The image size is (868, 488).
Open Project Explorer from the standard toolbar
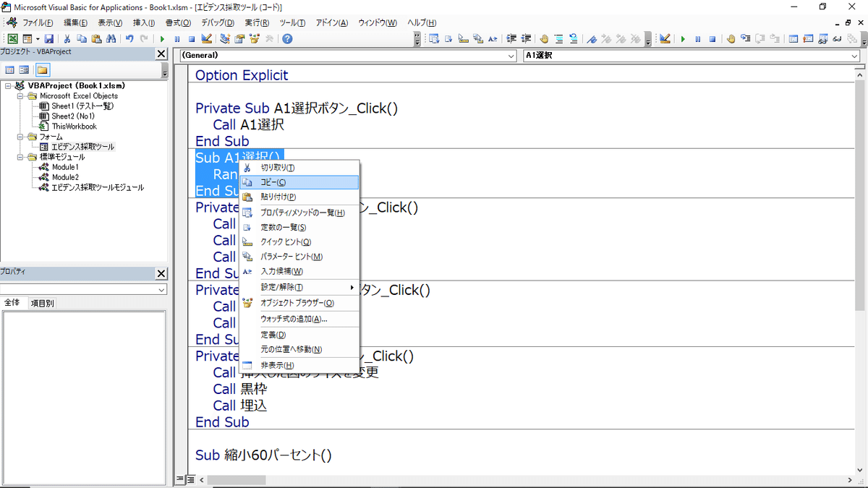click(x=225, y=38)
